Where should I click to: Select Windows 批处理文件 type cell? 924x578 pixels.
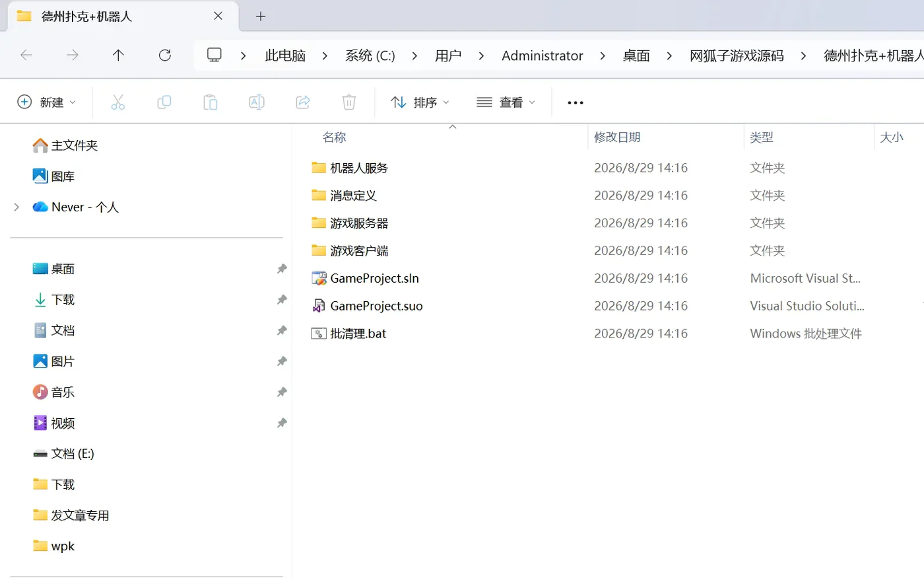point(806,334)
